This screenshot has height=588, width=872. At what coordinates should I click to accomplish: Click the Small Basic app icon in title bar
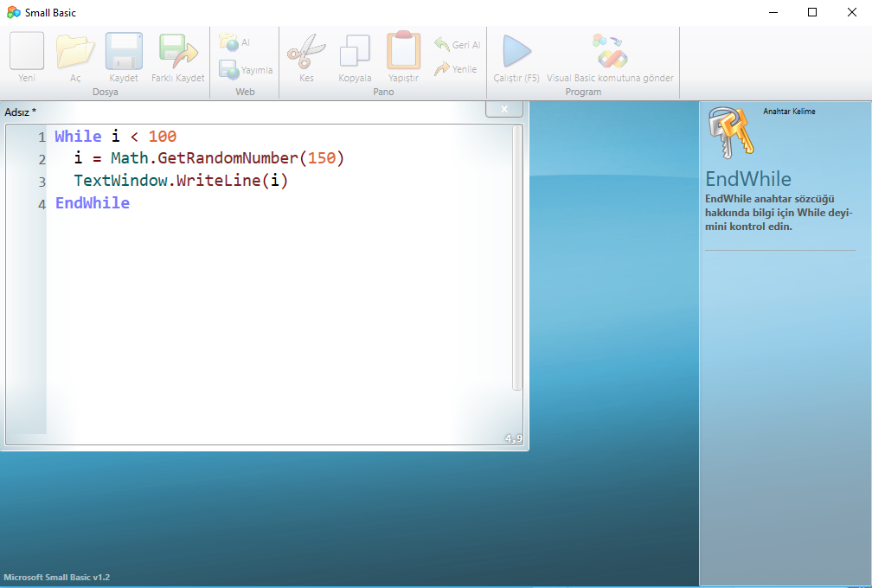coord(13,12)
